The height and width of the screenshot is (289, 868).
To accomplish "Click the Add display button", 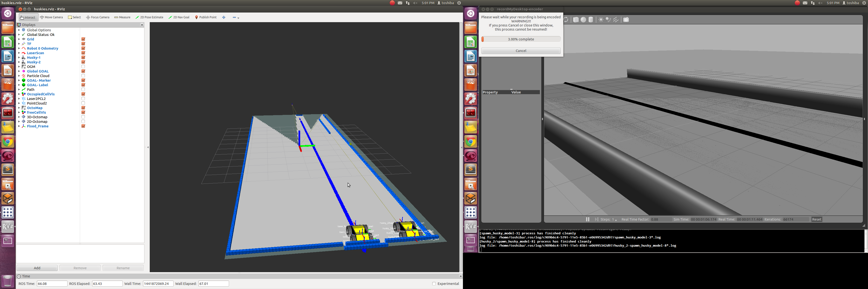I will [x=37, y=268].
